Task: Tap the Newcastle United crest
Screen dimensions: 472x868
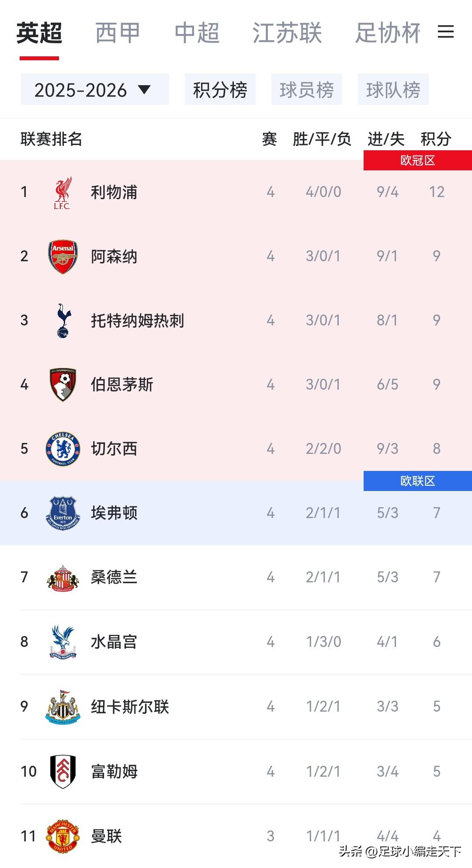Action: [x=63, y=706]
